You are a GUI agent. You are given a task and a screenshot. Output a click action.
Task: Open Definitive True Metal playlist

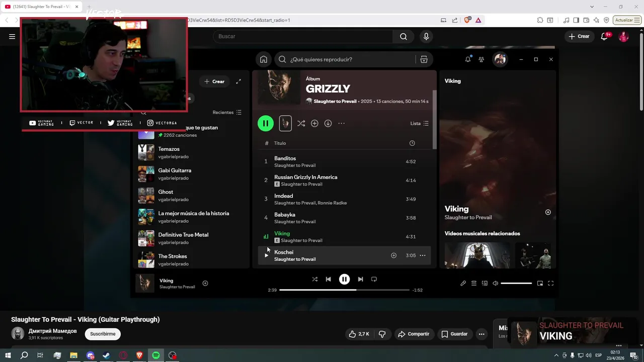[192, 238]
